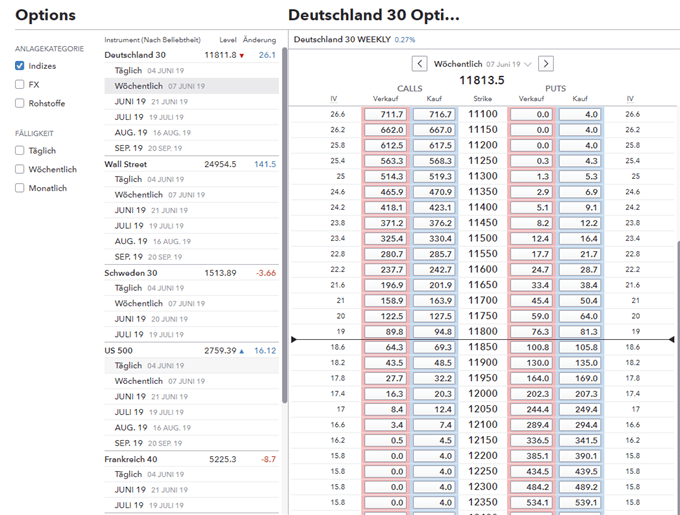Click the Level column header
The width and height of the screenshot is (680, 515).
(228, 40)
